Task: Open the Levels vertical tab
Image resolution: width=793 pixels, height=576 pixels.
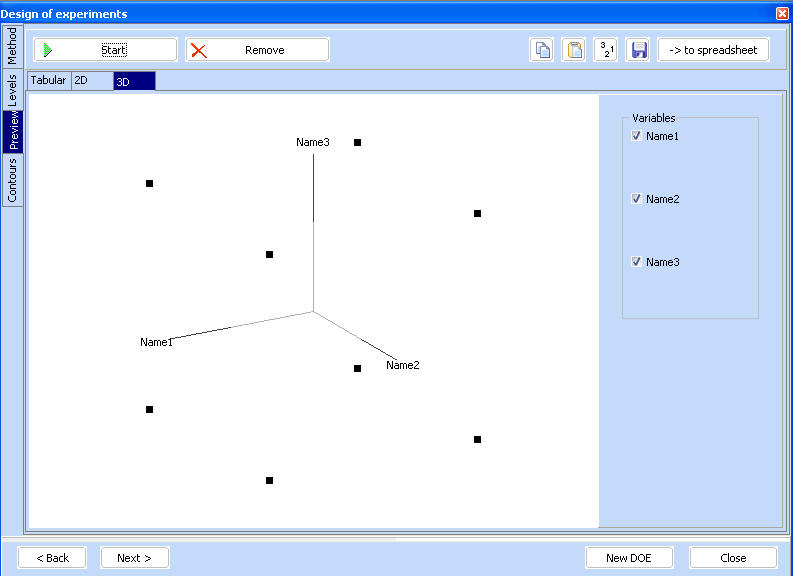Action: point(12,90)
